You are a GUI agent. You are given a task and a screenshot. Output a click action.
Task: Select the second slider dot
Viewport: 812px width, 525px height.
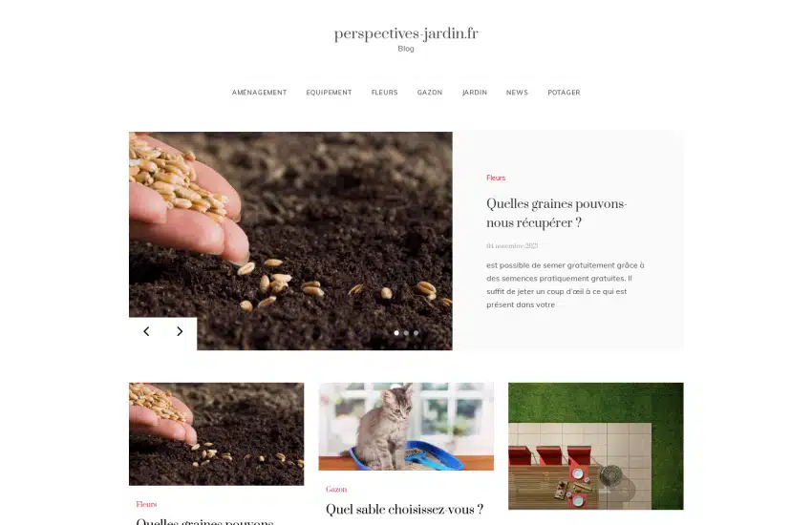[407, 333]
